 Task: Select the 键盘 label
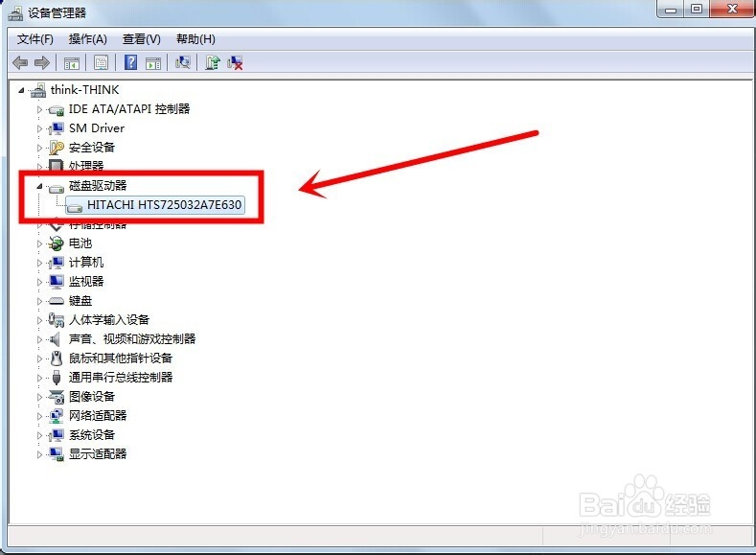click(x=80, y=301)
